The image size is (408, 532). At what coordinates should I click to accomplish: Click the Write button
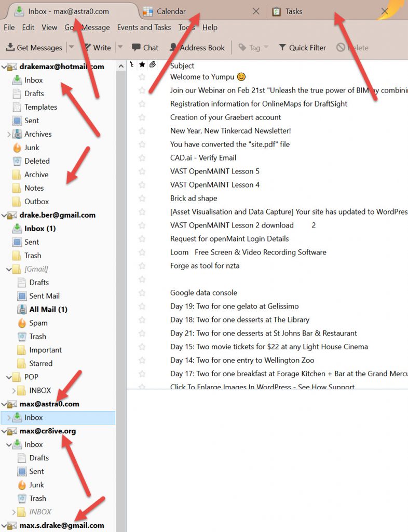coord(97,47)
